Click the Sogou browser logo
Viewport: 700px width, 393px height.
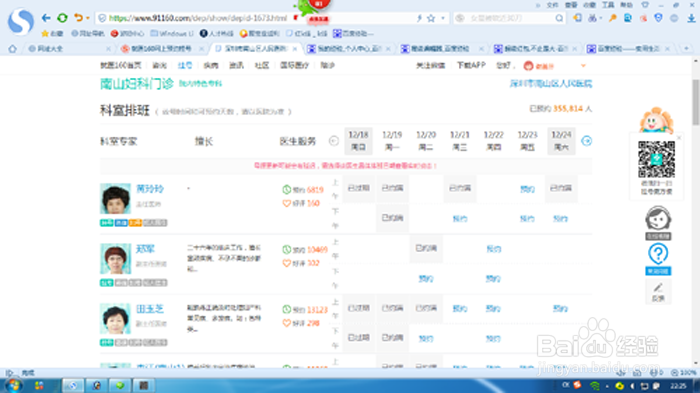point(21,21)
